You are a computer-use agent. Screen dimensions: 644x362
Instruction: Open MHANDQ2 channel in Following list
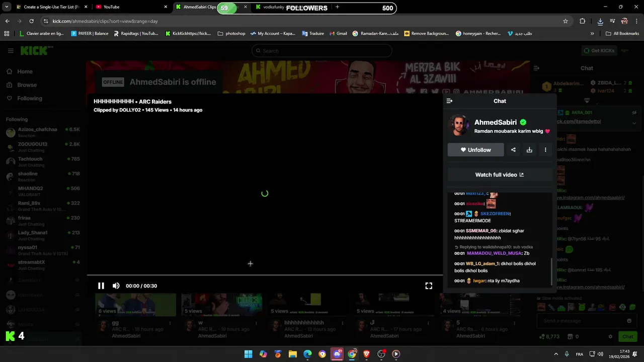pyautogui.click(x=43, y=191)
